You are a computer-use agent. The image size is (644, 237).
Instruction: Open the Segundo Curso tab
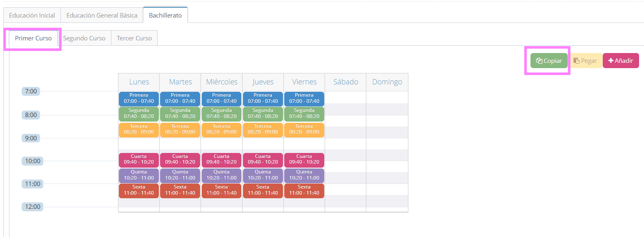point(84,38)
